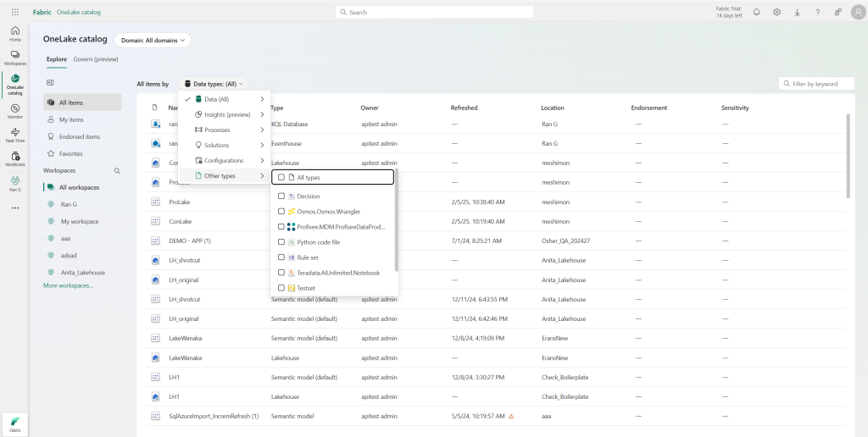Click the Fabric experience switcher icon

pyautogui.click(x=15, y=424)
